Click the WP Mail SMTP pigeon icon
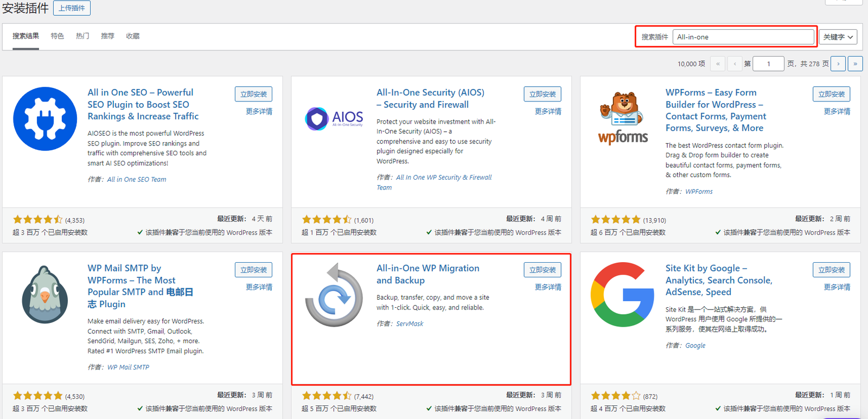Viewport: 868px width, 419px height. (45, 295)
